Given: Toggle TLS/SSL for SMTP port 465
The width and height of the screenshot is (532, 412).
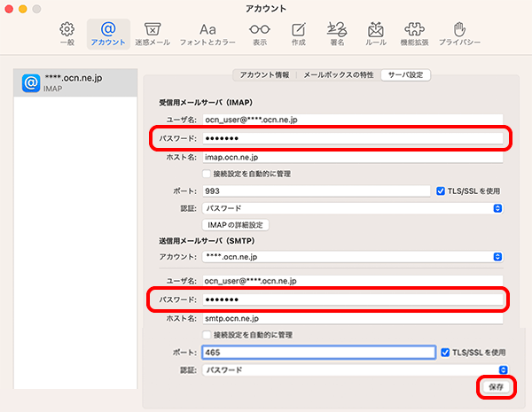Looking at the screenshot, I should point(446,352).
